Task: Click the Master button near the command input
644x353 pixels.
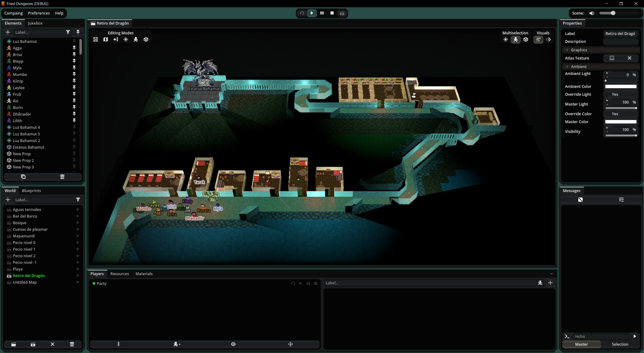Action: tap(581, 344)
